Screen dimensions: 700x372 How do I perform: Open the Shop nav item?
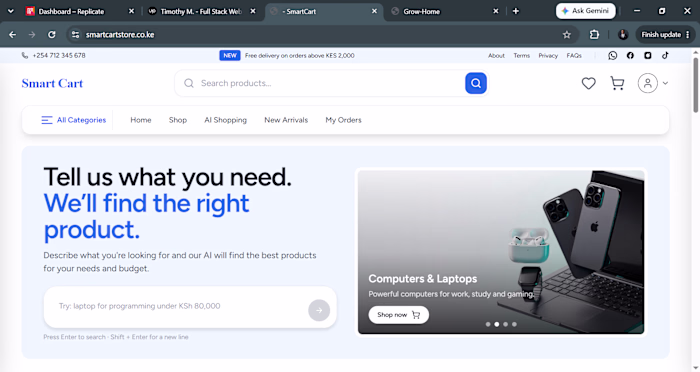178,120
